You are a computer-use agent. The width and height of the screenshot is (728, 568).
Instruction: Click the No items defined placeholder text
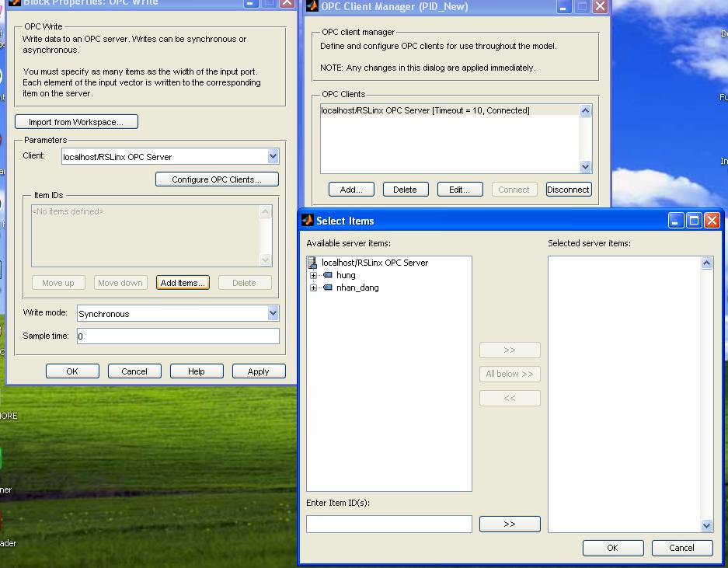pos(68,211)
